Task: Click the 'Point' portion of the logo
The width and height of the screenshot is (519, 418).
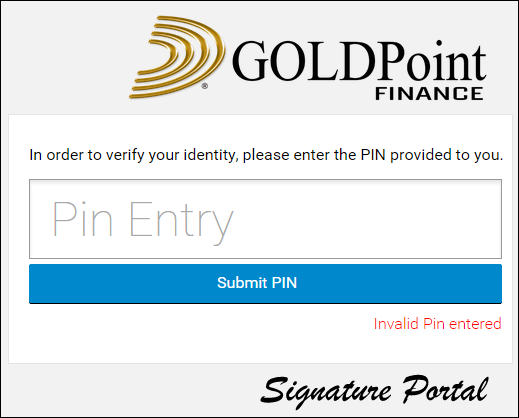Action: [432, 61]
